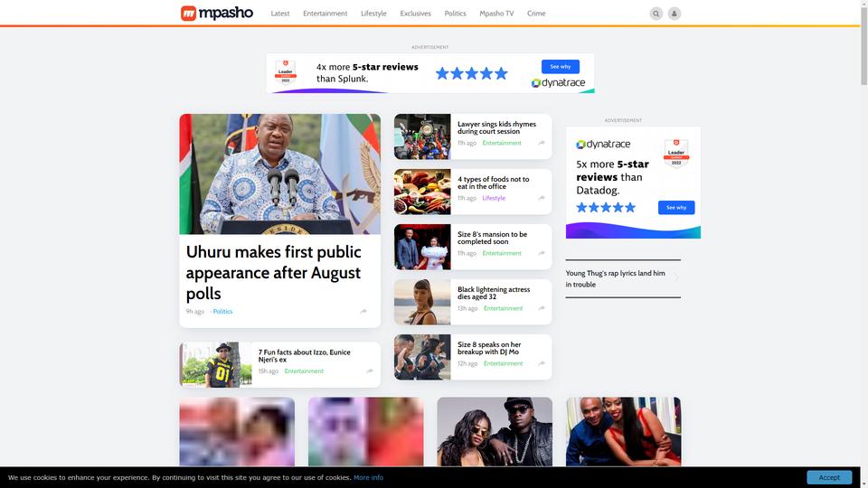This screenshot has width=868, height=488.
Task: Share the lawyer sings kids rhymes story
Action: (x=542, y=143)
